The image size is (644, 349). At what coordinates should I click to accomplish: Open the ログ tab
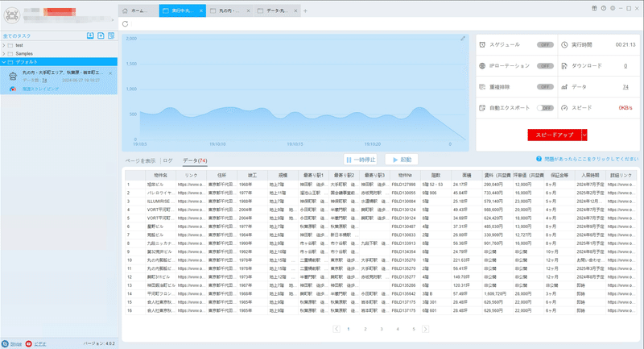[x=168, y=160]
